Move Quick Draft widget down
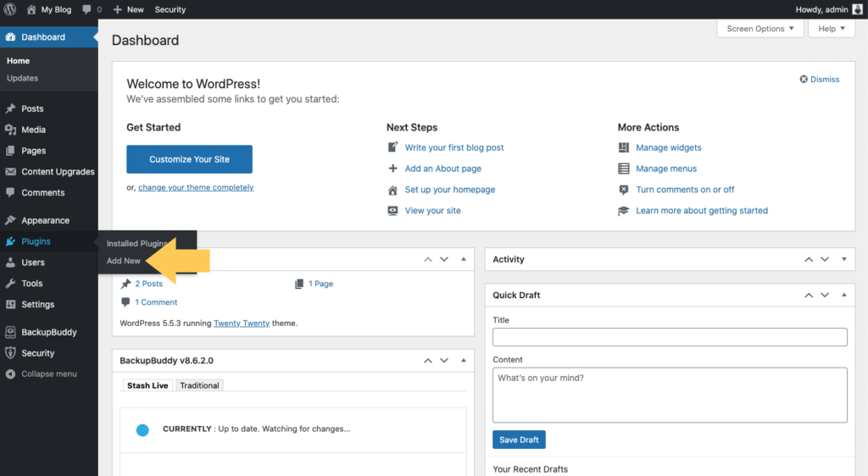Screen dimensions: 868x476 825,296
